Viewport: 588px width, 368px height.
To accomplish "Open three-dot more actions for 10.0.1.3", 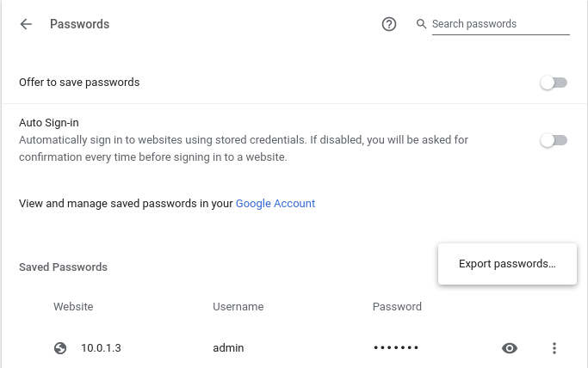I will point(554,348).
